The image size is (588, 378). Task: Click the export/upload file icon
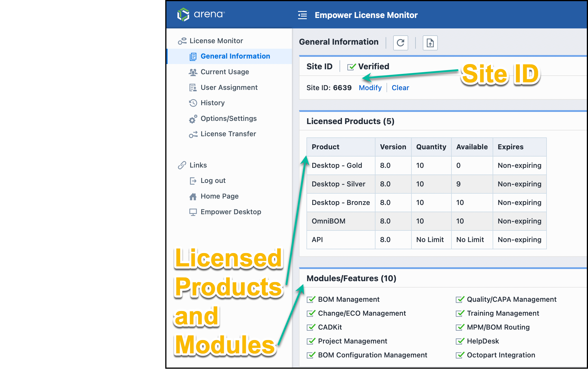[x=430, y=43]
